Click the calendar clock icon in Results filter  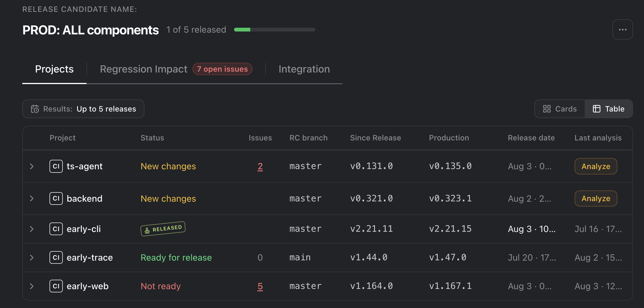click(35, 109)
